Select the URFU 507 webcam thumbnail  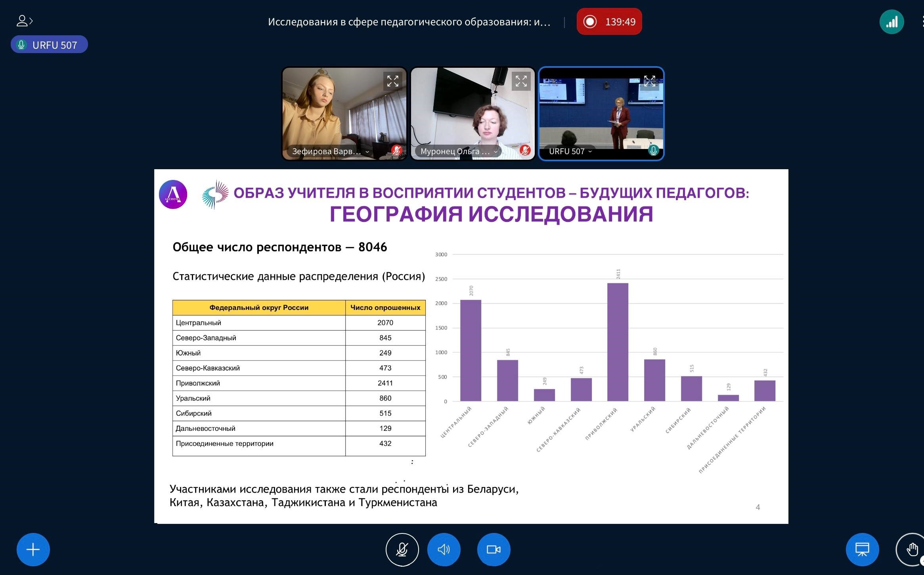tap(601, 115)
